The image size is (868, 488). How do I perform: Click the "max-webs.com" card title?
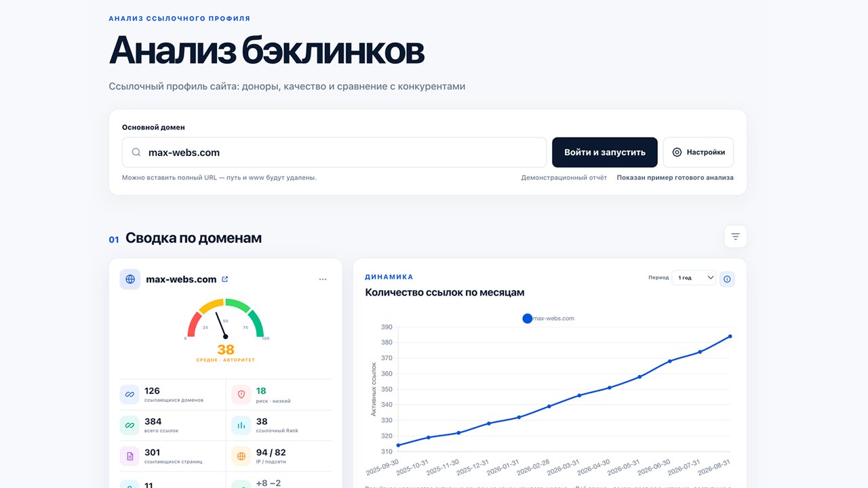point(181,279)
